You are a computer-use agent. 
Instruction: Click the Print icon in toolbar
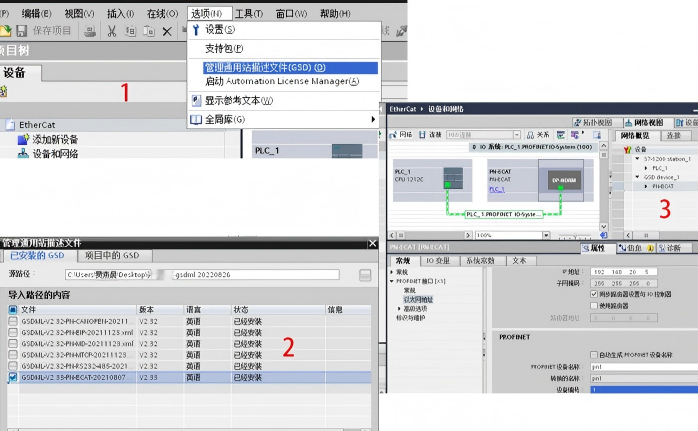[x=90, y=31]
